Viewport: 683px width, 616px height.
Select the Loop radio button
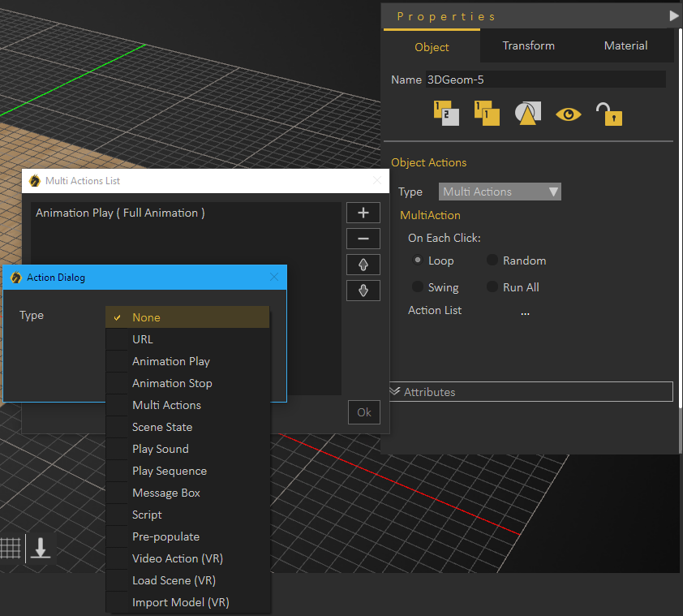point(417,261)
